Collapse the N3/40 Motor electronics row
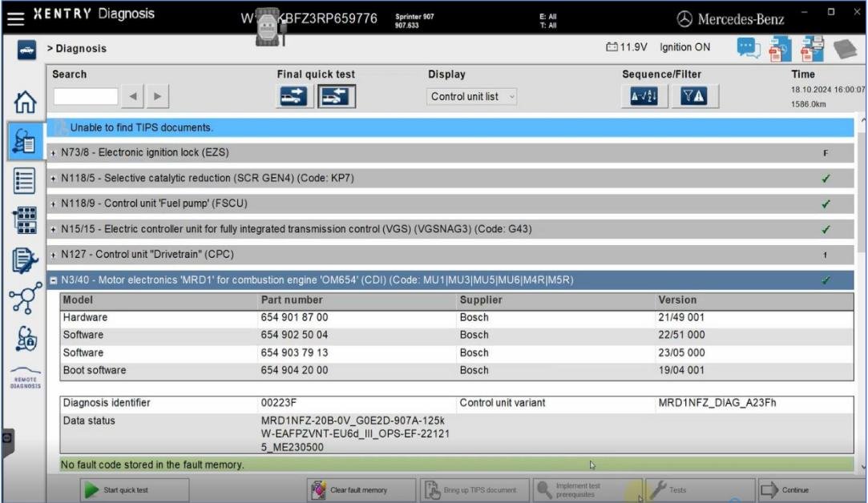Viewport: 868px width, 503px height. click(x=54, y=280)
